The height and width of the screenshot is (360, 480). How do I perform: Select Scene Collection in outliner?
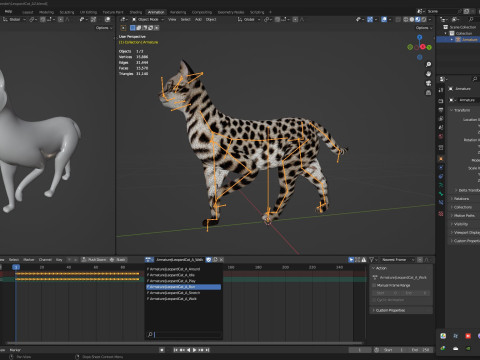coord(463,27)
